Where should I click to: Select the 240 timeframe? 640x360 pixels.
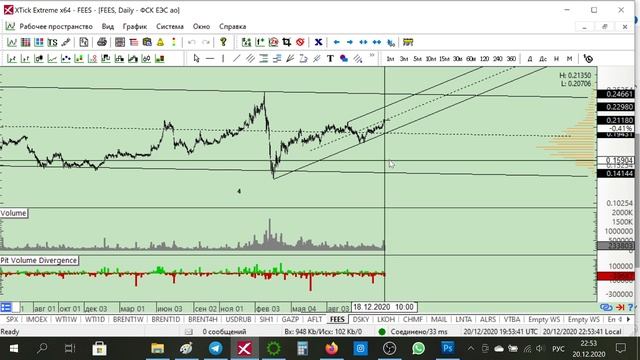pos(498,59)
